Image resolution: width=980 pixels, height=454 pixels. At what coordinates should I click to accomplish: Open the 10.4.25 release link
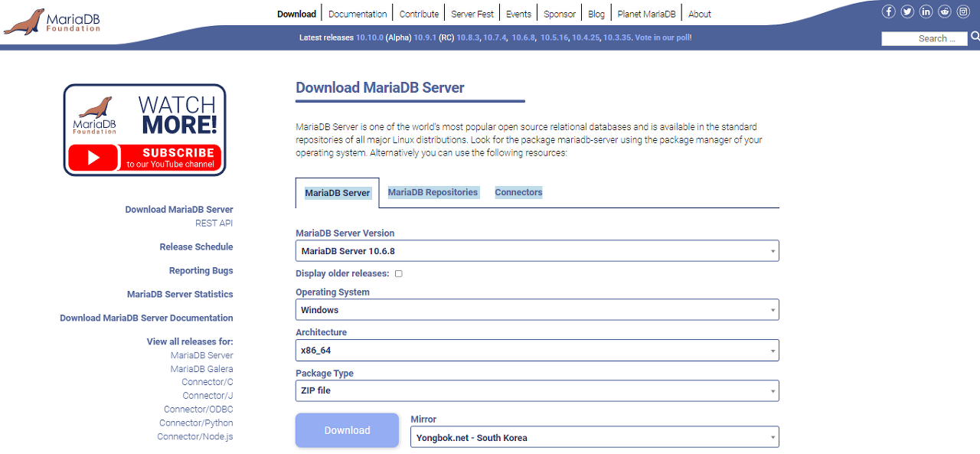point(586,38)
